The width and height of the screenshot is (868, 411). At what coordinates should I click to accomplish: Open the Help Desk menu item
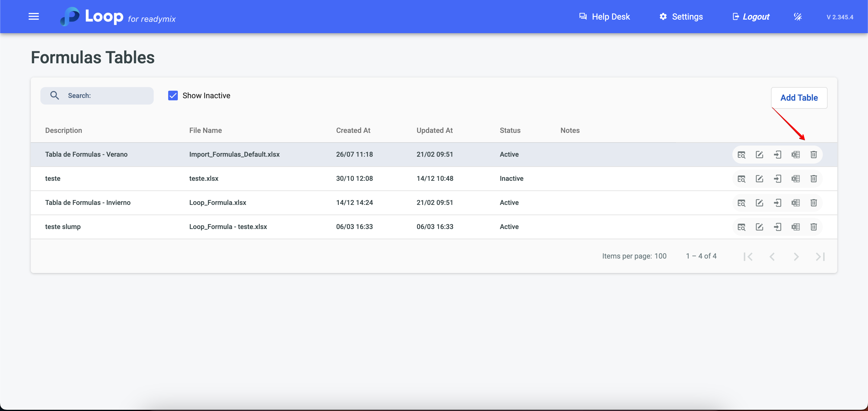[604, 17]
